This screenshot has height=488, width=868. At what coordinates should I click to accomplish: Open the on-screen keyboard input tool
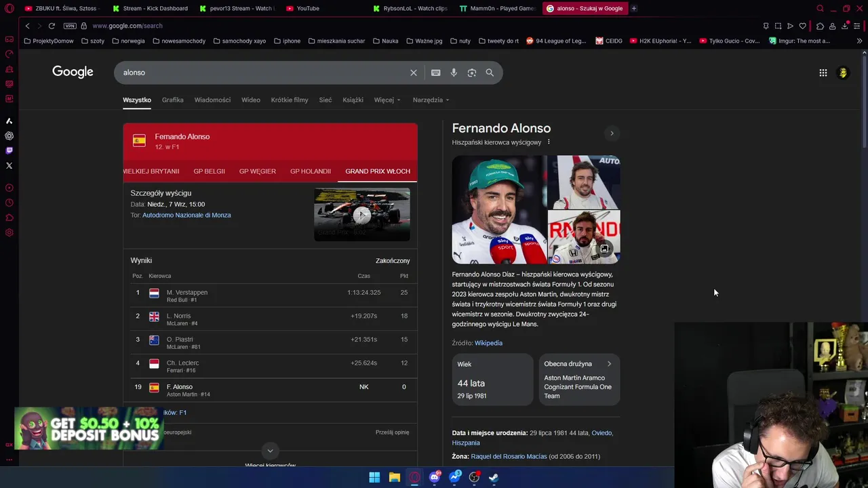pyautogui.click(x=435, y=73)
